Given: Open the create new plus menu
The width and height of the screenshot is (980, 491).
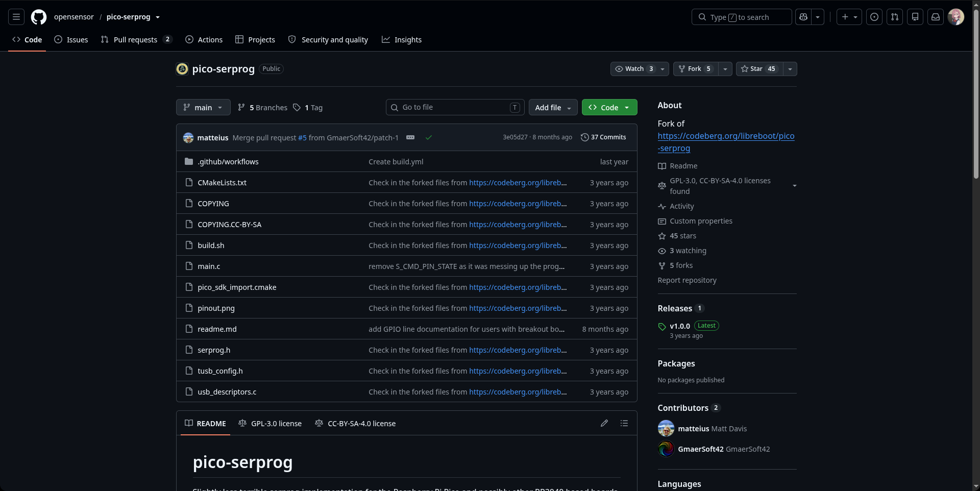Looking at the screenshot, I should tap(849, 17).
